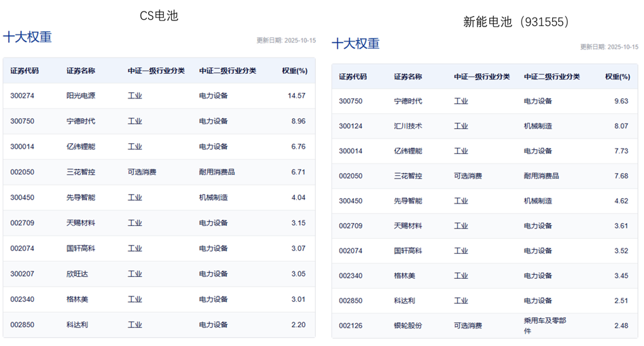Click the 中证一级行业分类 header in the left table
The width and height of the screenshot is (644, 346).
(x=156, y=71)
